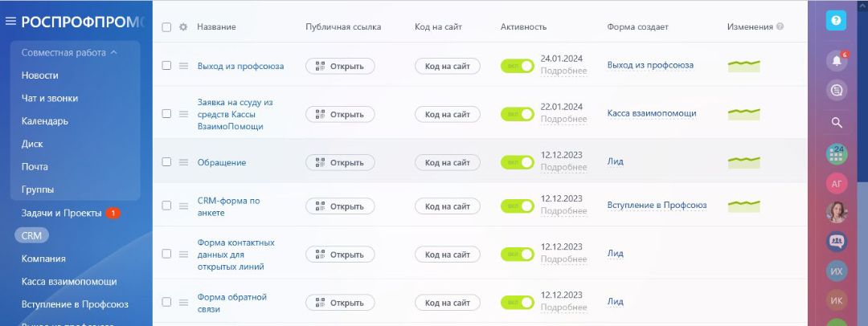Screen dimensions: 868x326
Task: Open the notifications bell
Action: [x=837, y=61]
